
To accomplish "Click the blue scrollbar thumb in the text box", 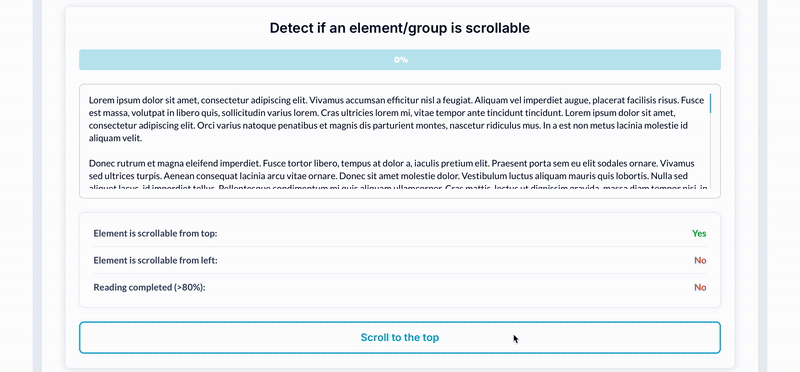I will point(710,103).
